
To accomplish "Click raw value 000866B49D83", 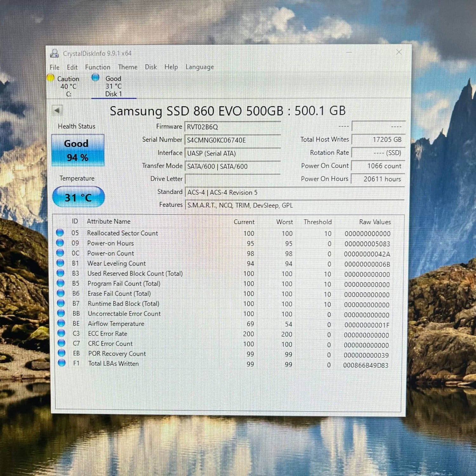I will 366,365.
